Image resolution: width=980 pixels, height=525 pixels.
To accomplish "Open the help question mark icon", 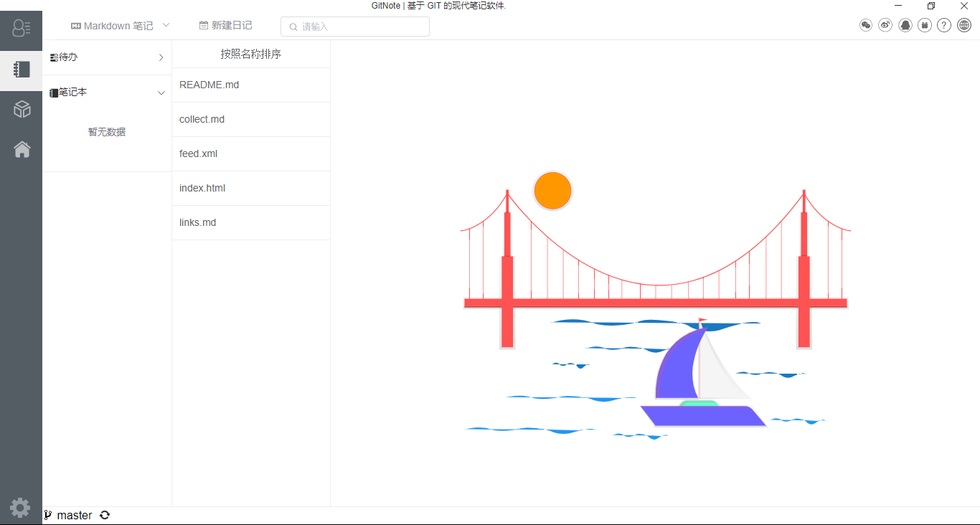I will 944,25.
